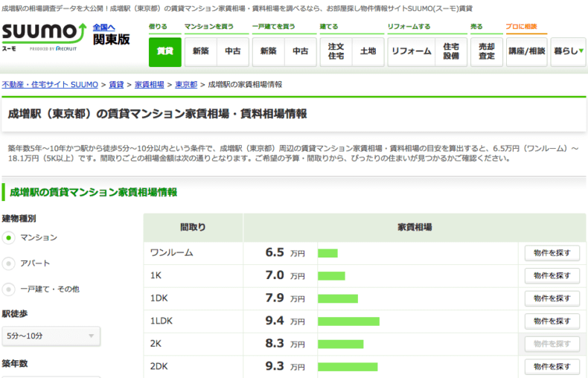Click the 成増駅の家賃相場情報 breadcrumb text

point(245,85)
